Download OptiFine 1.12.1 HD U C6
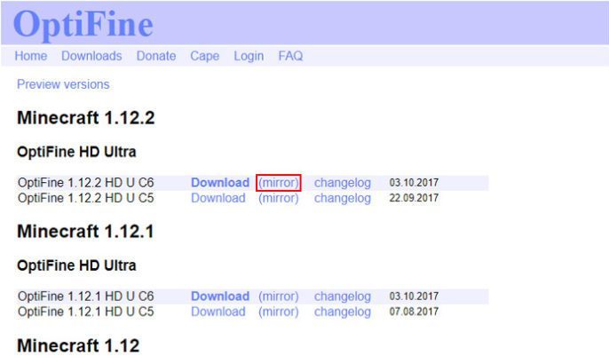Viewport: 609px width, 364px height. pyautogui.click(x=220, y=297)
